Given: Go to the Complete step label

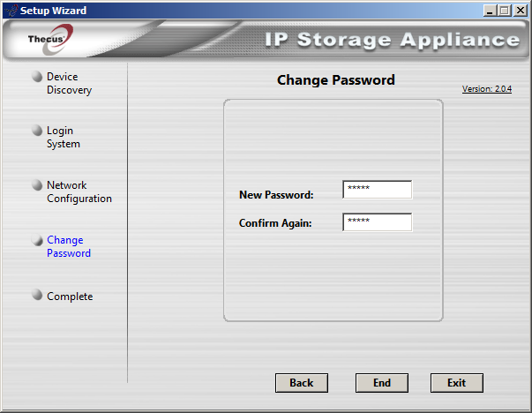Looking at the screenshot, I should pos(70,297).
